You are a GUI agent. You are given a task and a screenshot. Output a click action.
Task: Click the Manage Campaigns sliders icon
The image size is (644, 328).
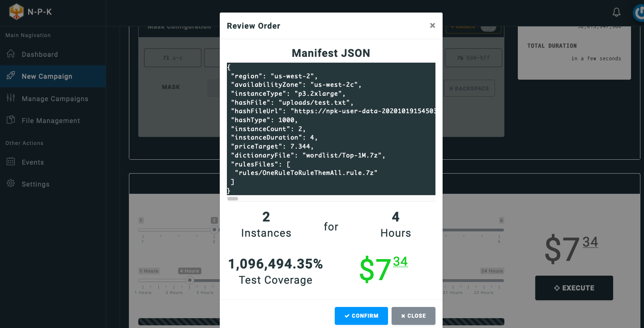pos(11,98)
